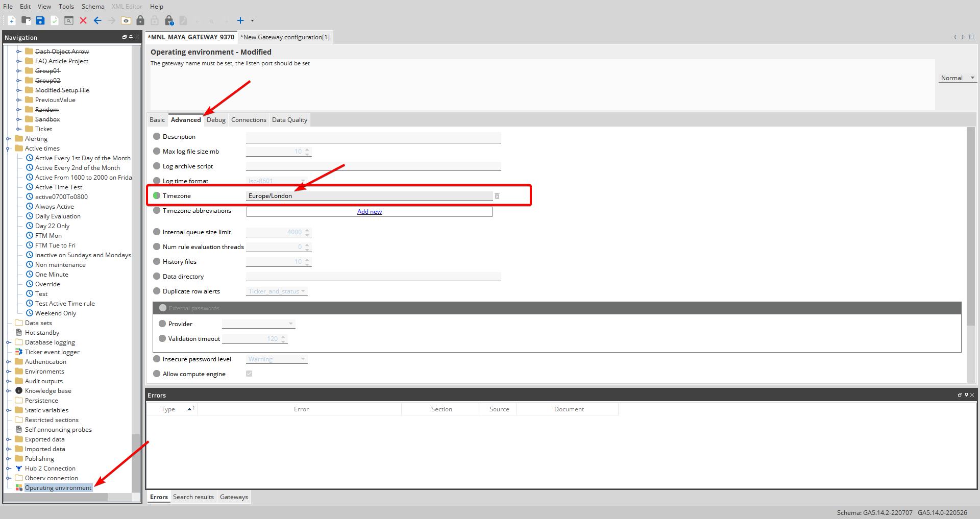
Task: Toggle the green Timezone enable indicator
Action: 157,196
